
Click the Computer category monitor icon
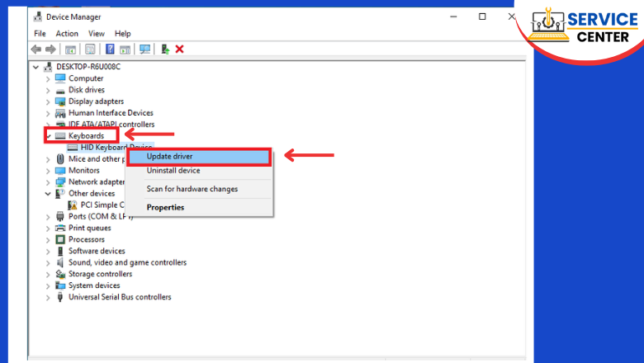[60, 78]
